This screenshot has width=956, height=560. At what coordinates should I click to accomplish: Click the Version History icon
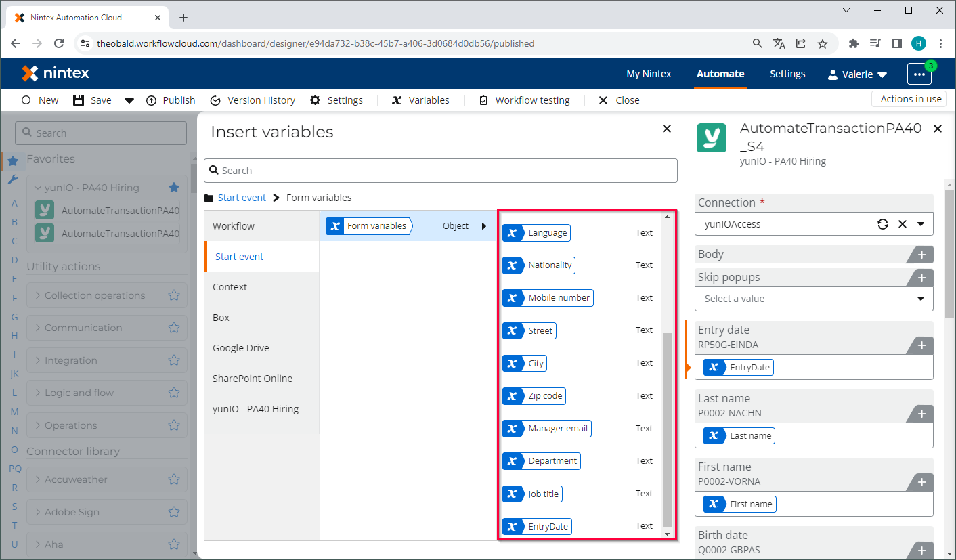pyautogui.click(x=215, y=100)
